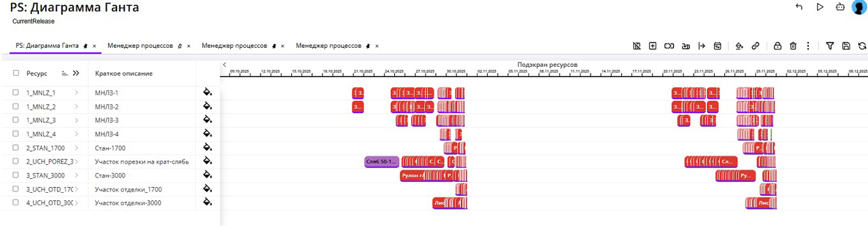Tick the checkbox for 1_MNLZ_1
The height and width of the screenshot is (226, 868).
tap(16, 92)
